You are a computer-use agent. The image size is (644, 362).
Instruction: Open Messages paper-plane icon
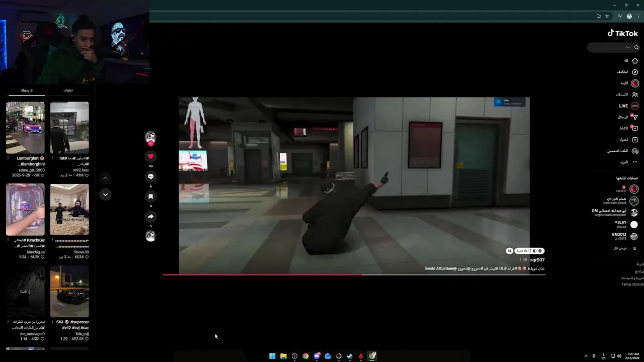635,117
